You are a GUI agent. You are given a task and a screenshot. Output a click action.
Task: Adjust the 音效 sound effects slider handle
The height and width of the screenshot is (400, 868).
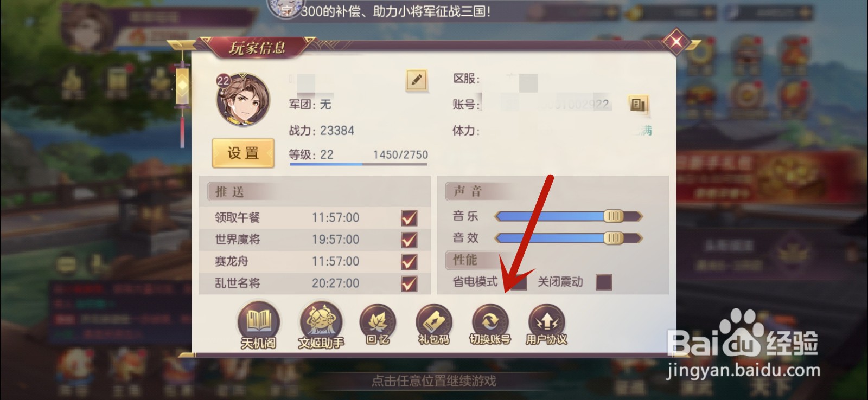click(614, 238)
